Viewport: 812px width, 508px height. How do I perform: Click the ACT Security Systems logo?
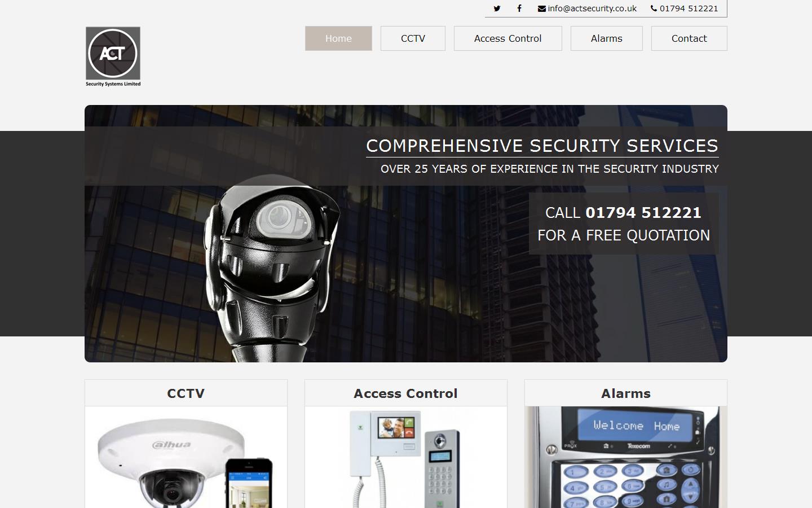(113, 56)
